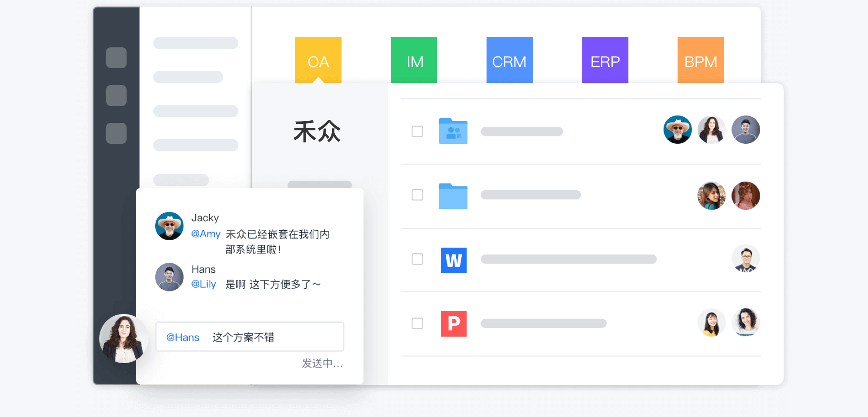Click the @Amy mention link

click(x=206, y=234)
